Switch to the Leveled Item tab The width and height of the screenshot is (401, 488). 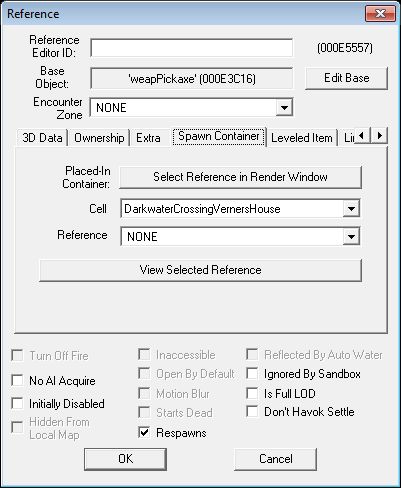point(302,138)
